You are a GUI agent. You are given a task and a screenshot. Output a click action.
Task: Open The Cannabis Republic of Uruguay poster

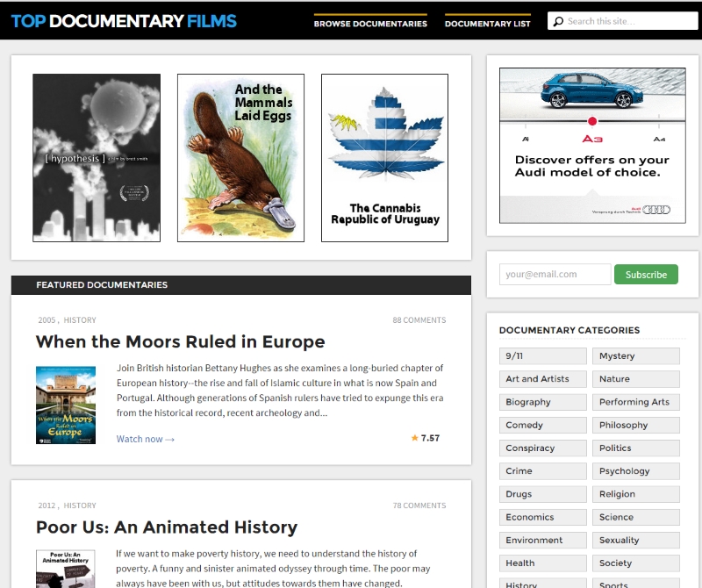pyautogui.click(x=384, y=158)
